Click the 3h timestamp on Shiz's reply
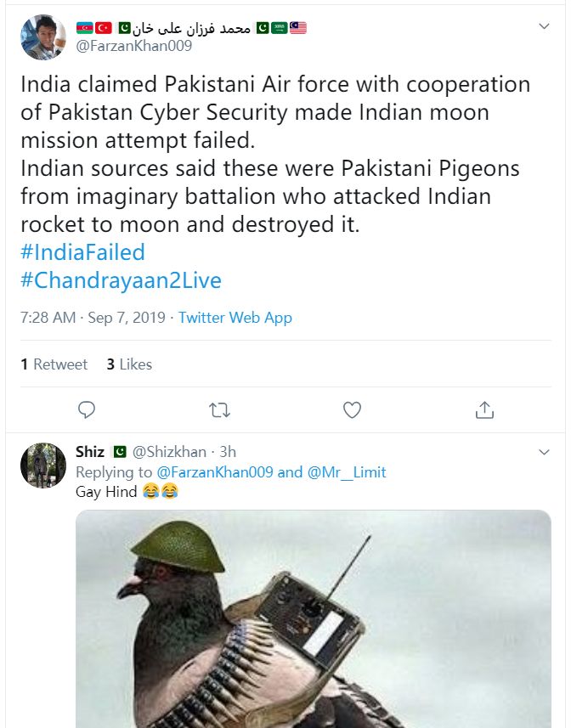588x728 pixels. (x=229, y=452)
